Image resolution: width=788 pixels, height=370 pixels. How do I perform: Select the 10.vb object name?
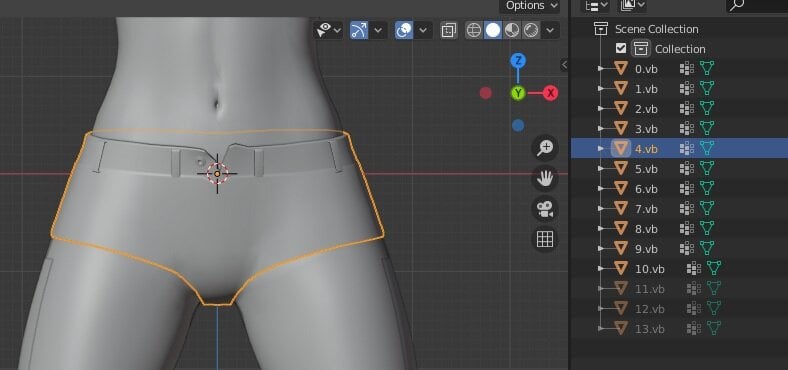point(650,269)
